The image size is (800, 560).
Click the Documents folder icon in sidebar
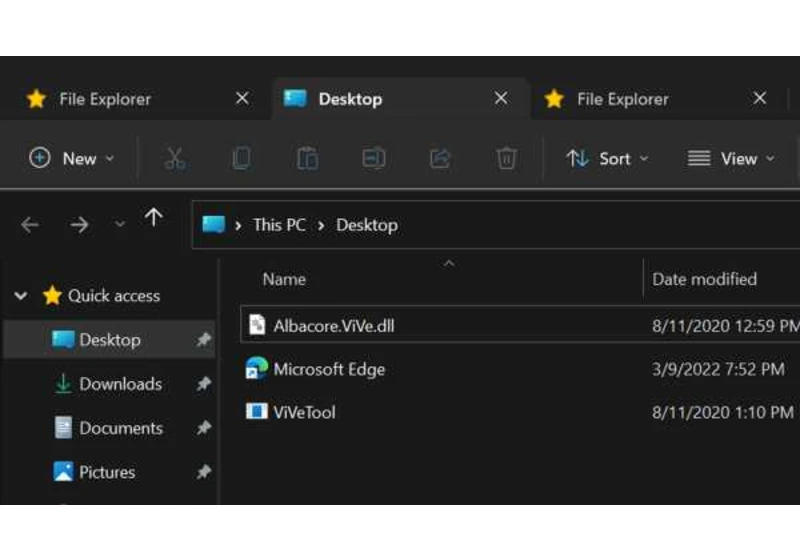[63, 427]
